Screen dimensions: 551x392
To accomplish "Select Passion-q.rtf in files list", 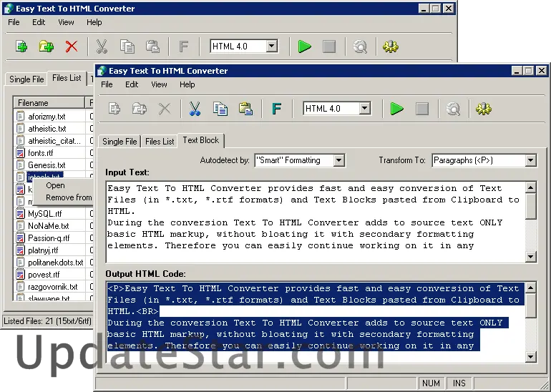I will (x=49, y=238).
